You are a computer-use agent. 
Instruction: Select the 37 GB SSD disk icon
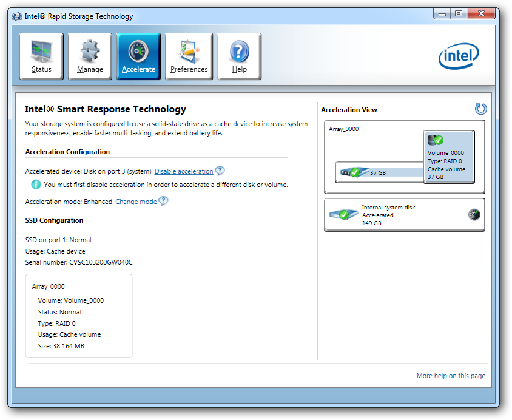pyautogui.click(x=354, y=172)
